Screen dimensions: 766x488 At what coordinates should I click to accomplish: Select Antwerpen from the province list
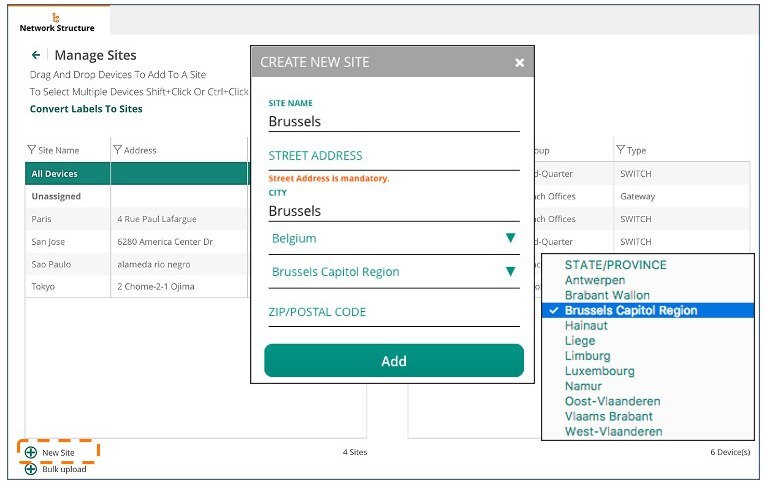point(596,281)
